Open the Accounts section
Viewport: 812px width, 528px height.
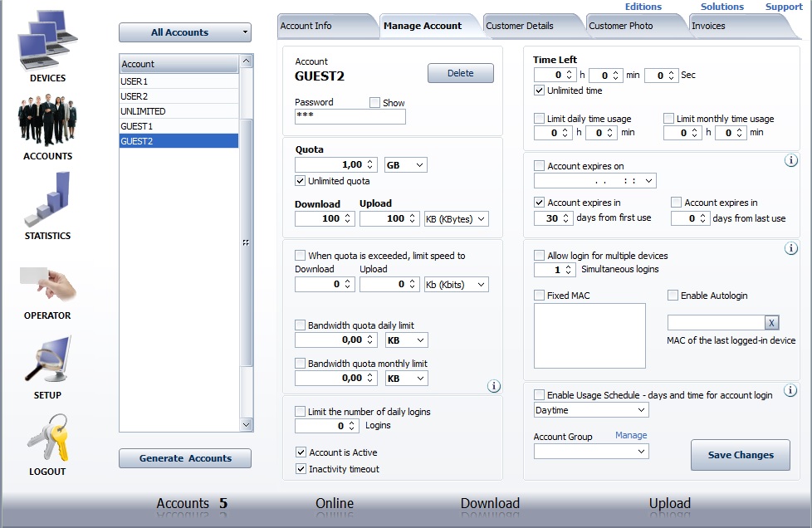(47, 127)
